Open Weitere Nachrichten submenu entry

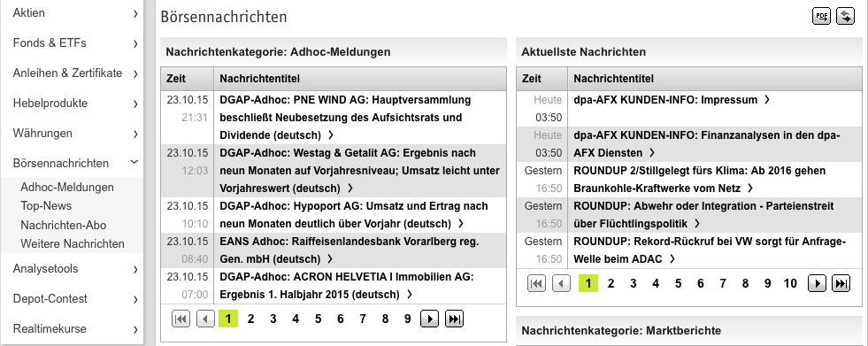73,243
